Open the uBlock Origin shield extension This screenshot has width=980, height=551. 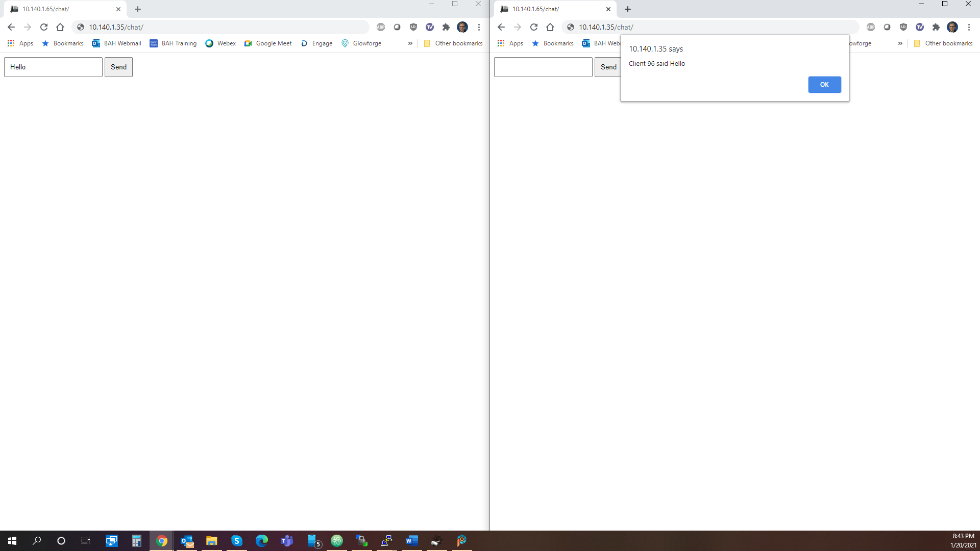(413, 27)
